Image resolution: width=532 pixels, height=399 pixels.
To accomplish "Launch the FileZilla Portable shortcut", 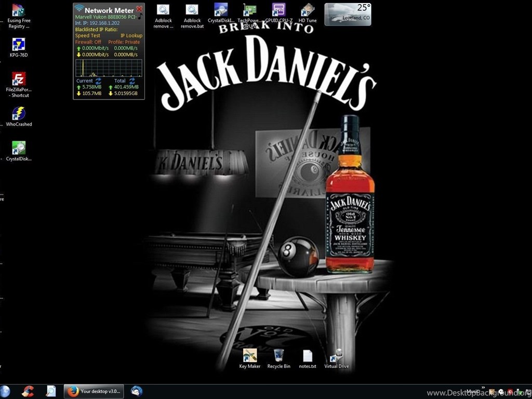I will [19, 79].
